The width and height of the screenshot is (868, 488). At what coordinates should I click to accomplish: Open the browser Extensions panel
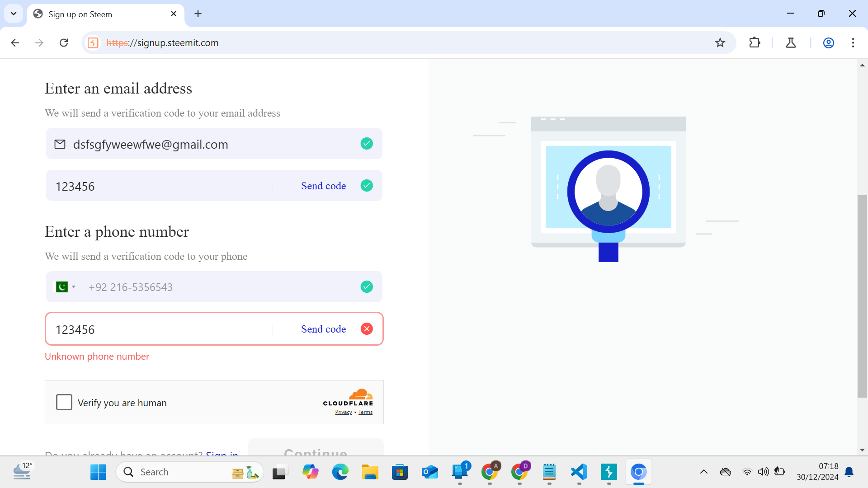coord(755,43)
